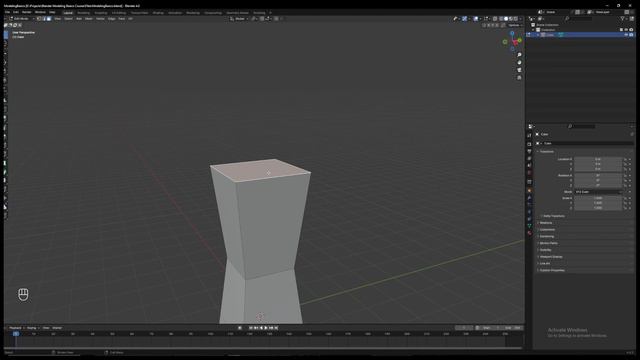
Task: Open the Material properties tab
Action: point(529,233)
